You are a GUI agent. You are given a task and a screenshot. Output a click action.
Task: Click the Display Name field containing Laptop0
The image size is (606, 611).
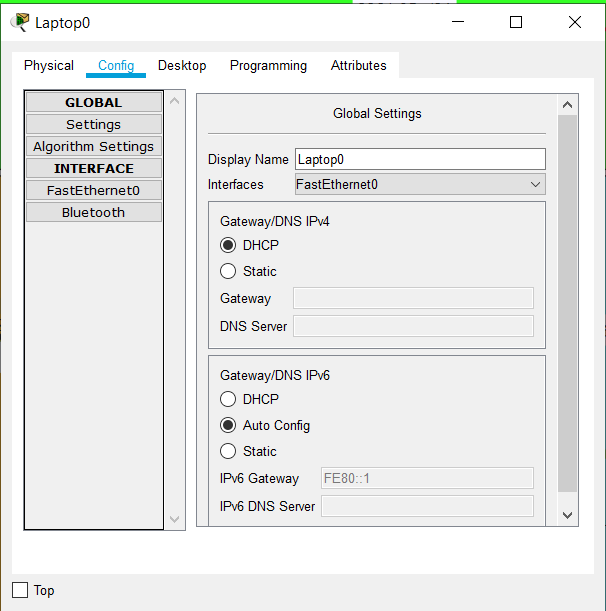tap(420, 159)
